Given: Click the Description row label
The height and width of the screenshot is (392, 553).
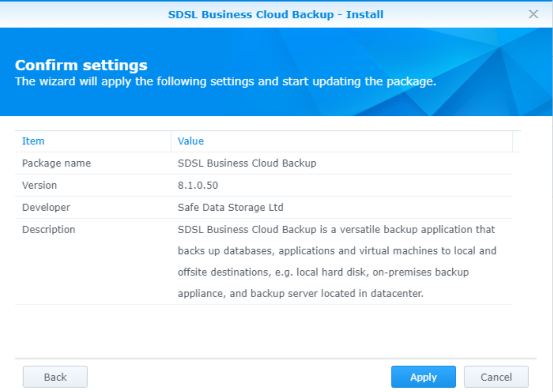Looking at the screenshot, I should coord(49,230).
